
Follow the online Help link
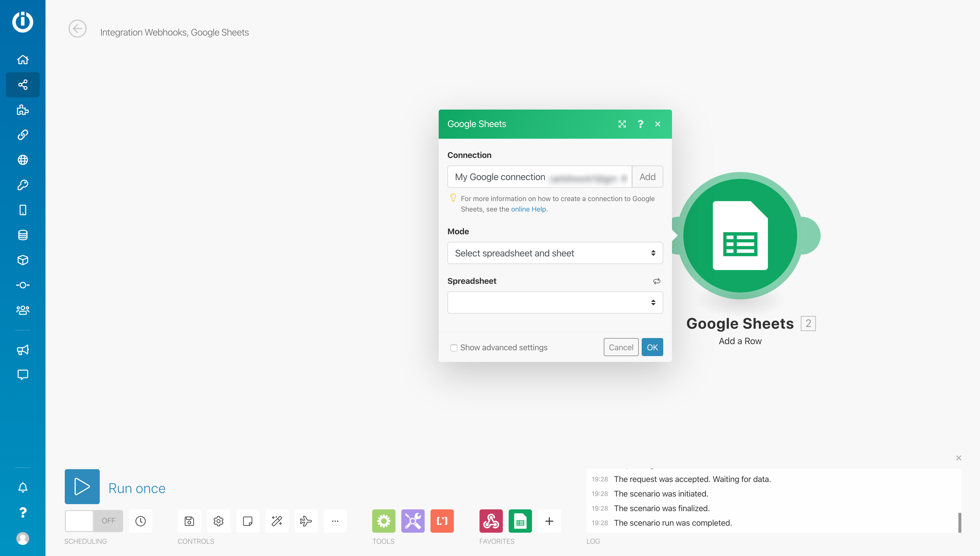click(x=528, y=209)
